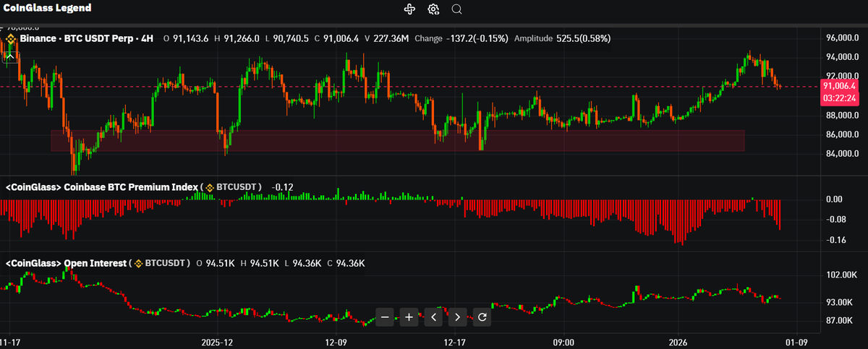The width and height of the screenshot is (868, 349).
Task: Click the 12-17 date axis label
Action: click(x=454, y=342)
